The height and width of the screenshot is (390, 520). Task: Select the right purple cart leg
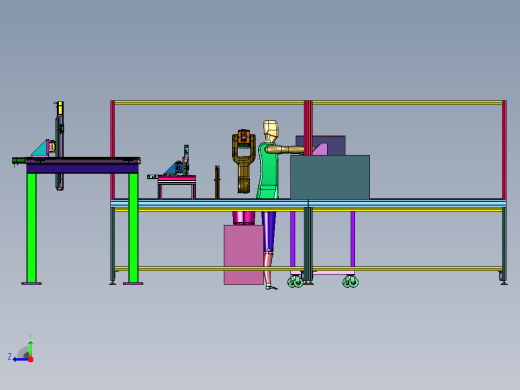(352, 239)
